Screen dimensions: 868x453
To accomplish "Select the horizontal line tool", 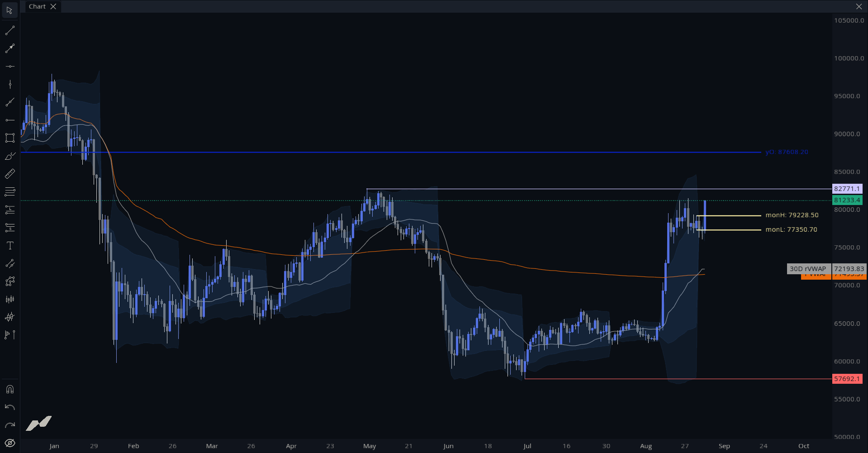I will (9, 67).
